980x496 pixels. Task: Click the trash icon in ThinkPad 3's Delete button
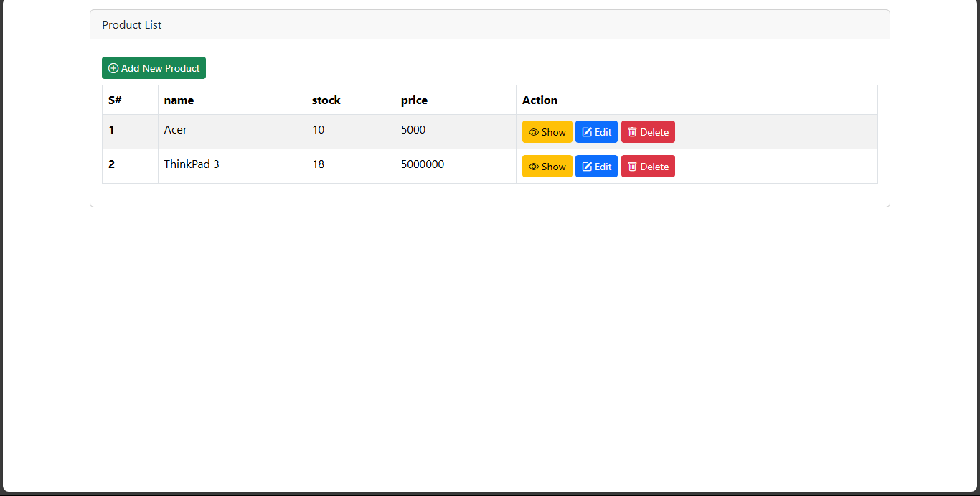(x=632, y=167)
